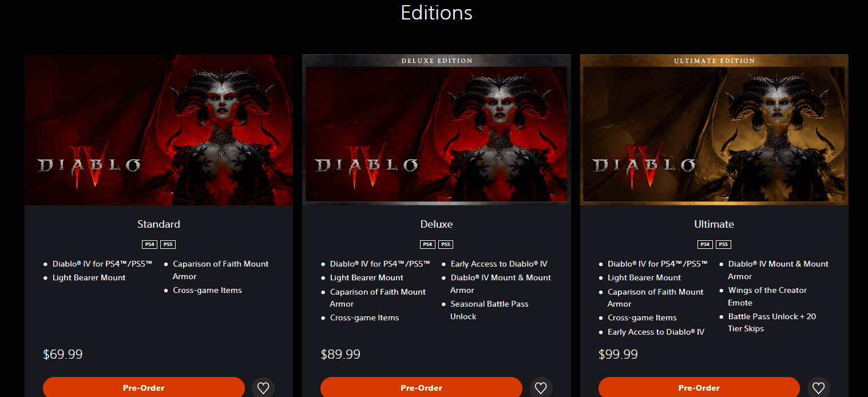Click the PS5 badge under Standard

pos(168,244)
